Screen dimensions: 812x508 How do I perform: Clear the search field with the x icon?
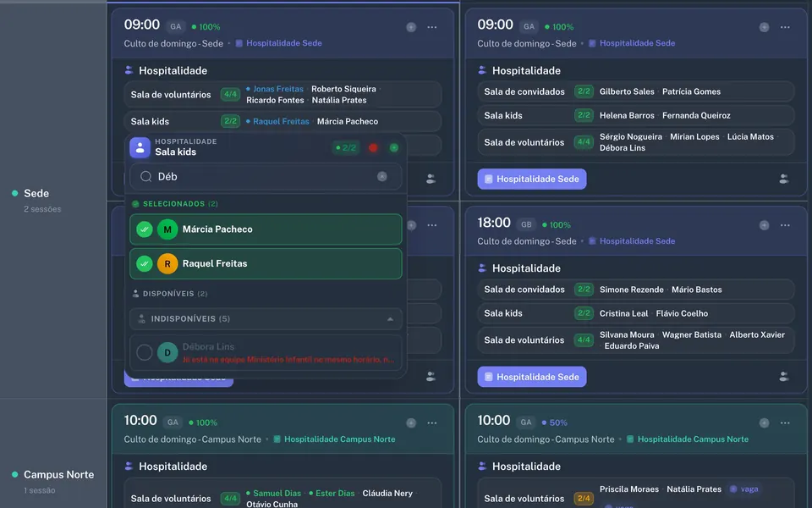(x=382, y=177)
